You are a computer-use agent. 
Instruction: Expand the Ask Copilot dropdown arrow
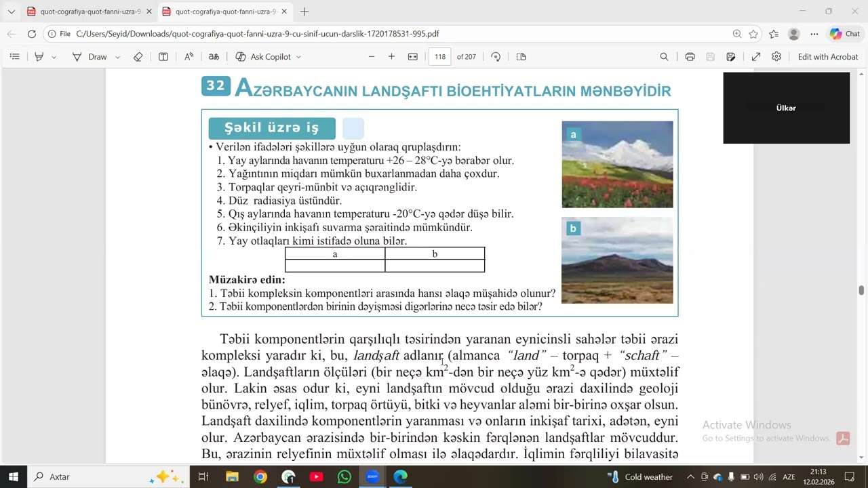[298, 57]
